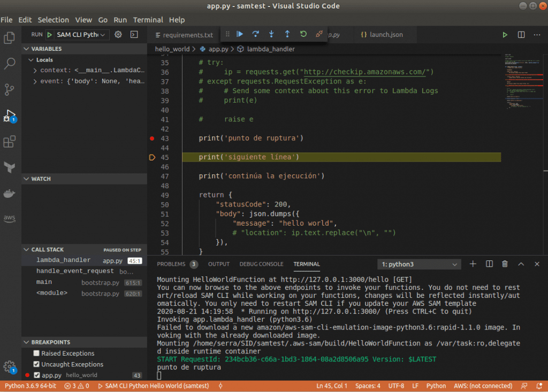Select the main stack frame in bootstrap.py

coord(84,282)
